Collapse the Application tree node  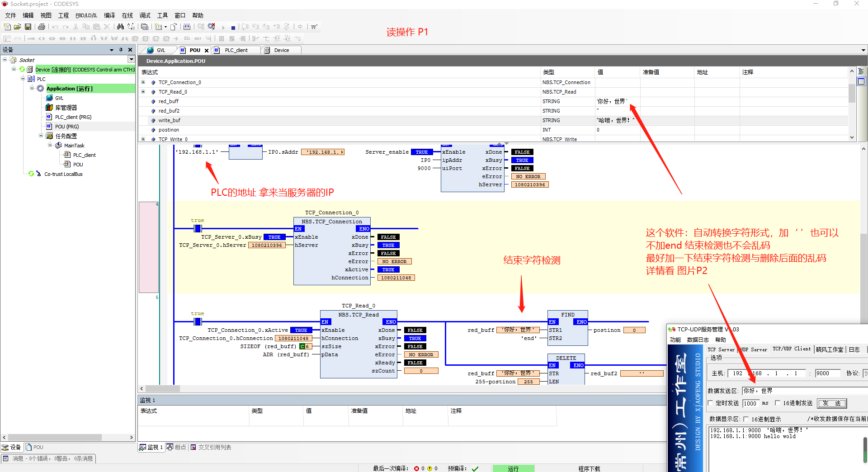coord(32,88)
